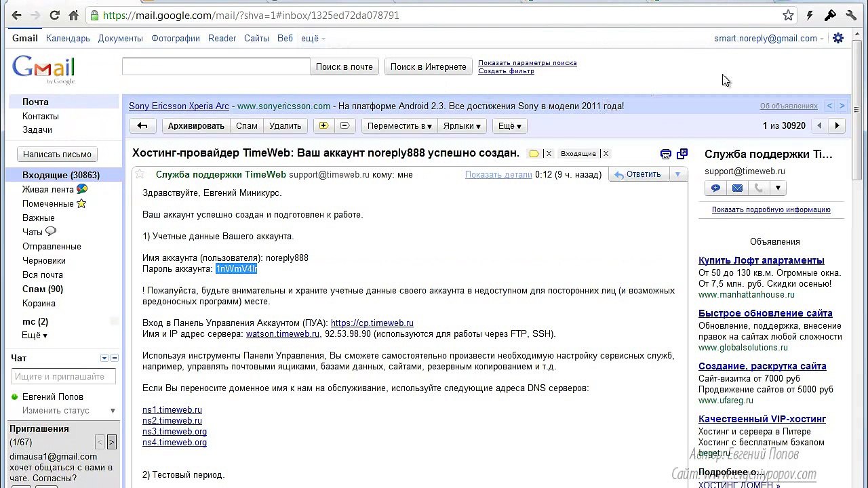Click the Поиск в почте button
868x488 pixels.
[x=344, y=66]
